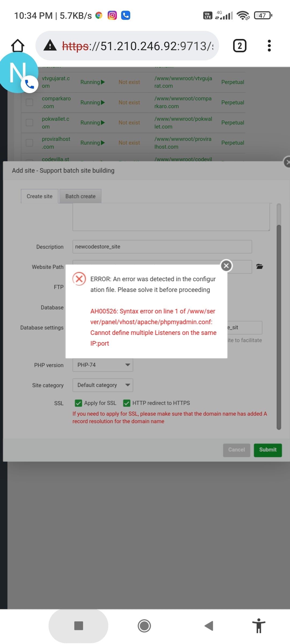
Task: Select the pokwallet.com row checkbox
Action: pos(29,123)
